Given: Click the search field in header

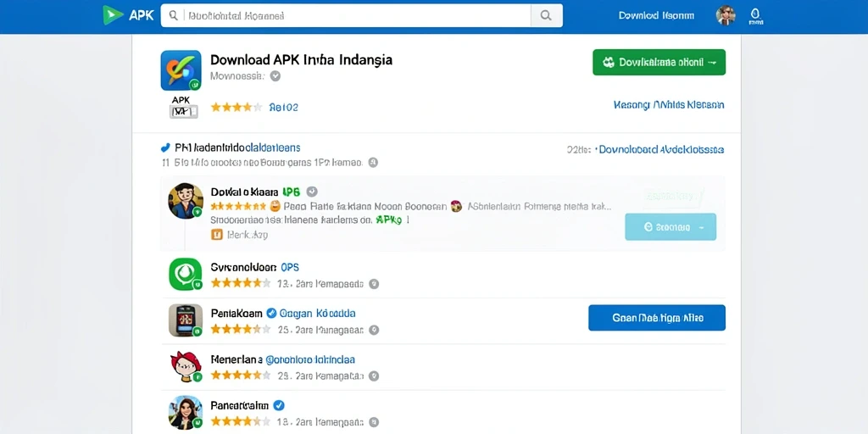Looking at the screenshot, I should click(x=346, y=15).
